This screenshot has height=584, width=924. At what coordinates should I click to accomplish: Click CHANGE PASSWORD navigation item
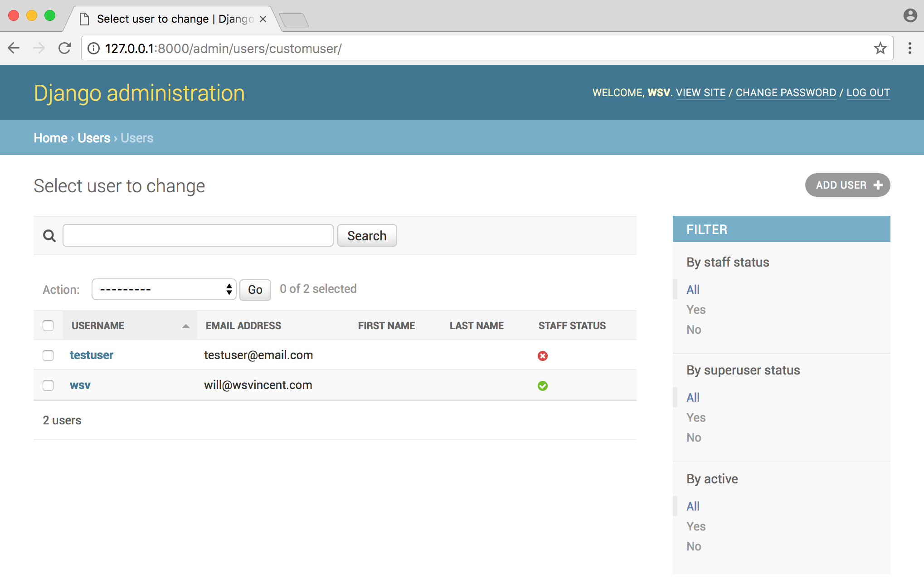[x=786, y=92]
